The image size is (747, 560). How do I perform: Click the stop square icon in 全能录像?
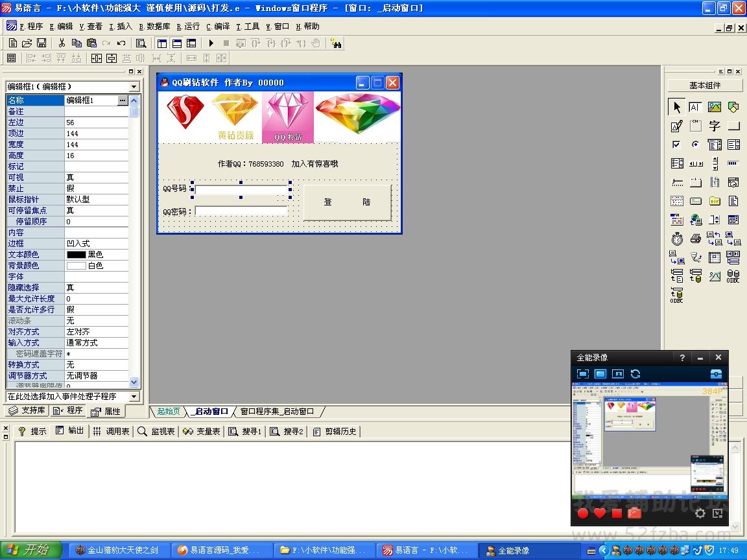tap(617, 513)
